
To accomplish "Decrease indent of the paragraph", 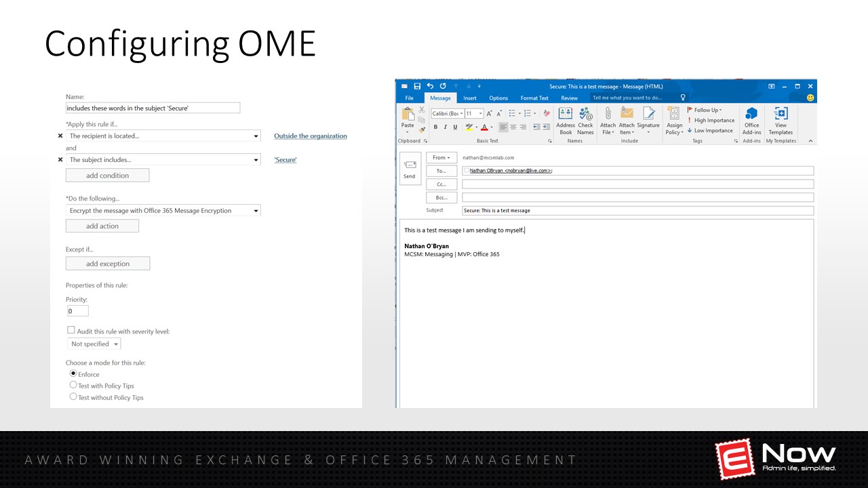I will click(536, 127).
